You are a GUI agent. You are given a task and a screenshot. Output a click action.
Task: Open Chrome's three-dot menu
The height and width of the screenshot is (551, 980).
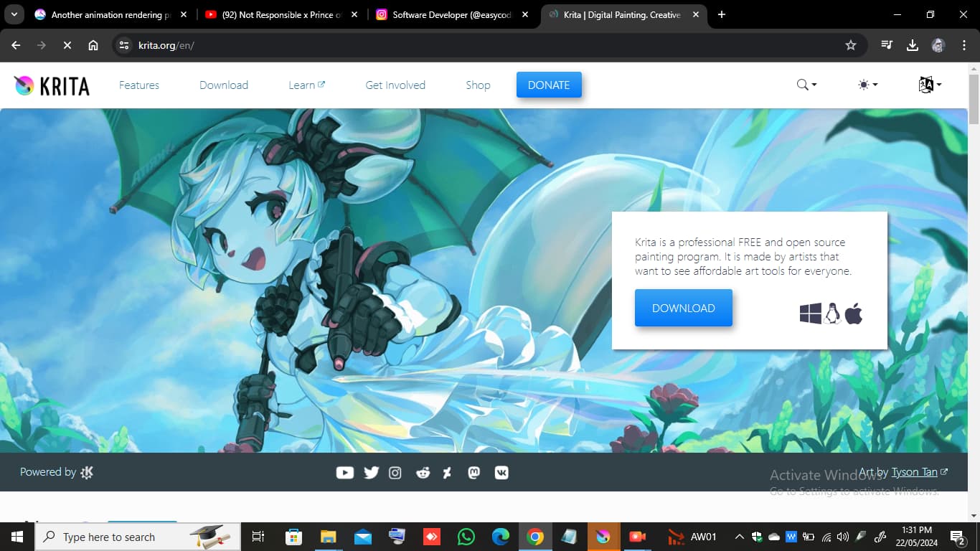pyautogui.click(x=963, y=45)
